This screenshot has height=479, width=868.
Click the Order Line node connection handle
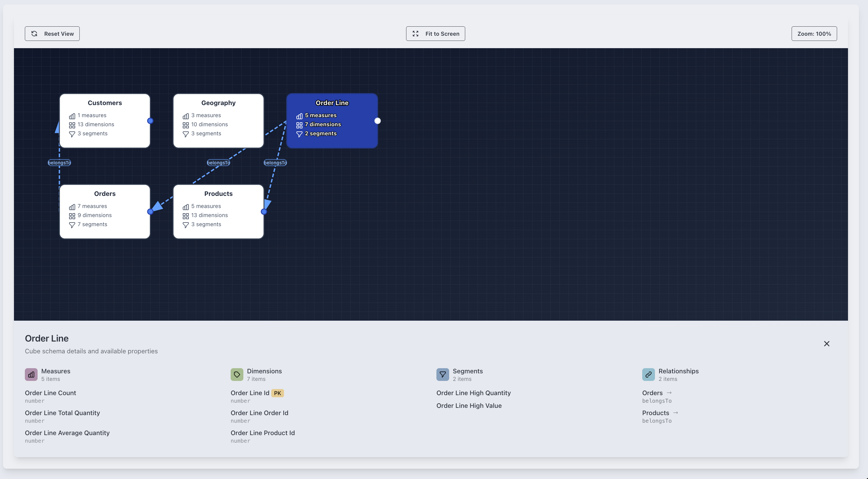click(377, 121)
